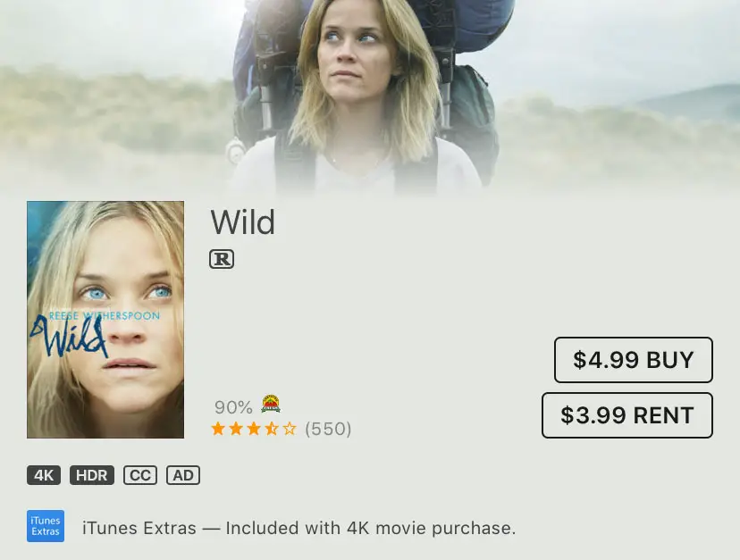Click the $4.99 BUY button
This screenshot has width=740, height=560.
634,360
